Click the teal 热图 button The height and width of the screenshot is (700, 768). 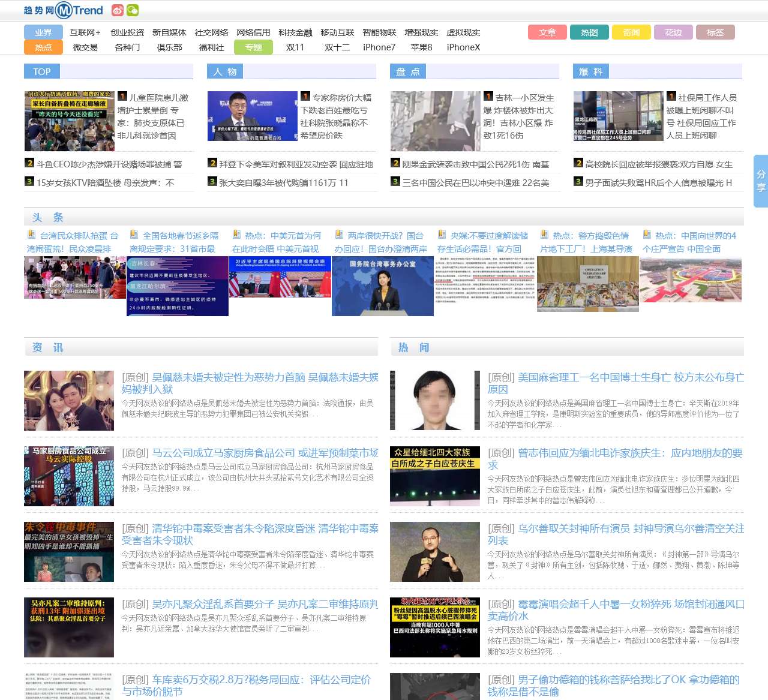(589, 32)
